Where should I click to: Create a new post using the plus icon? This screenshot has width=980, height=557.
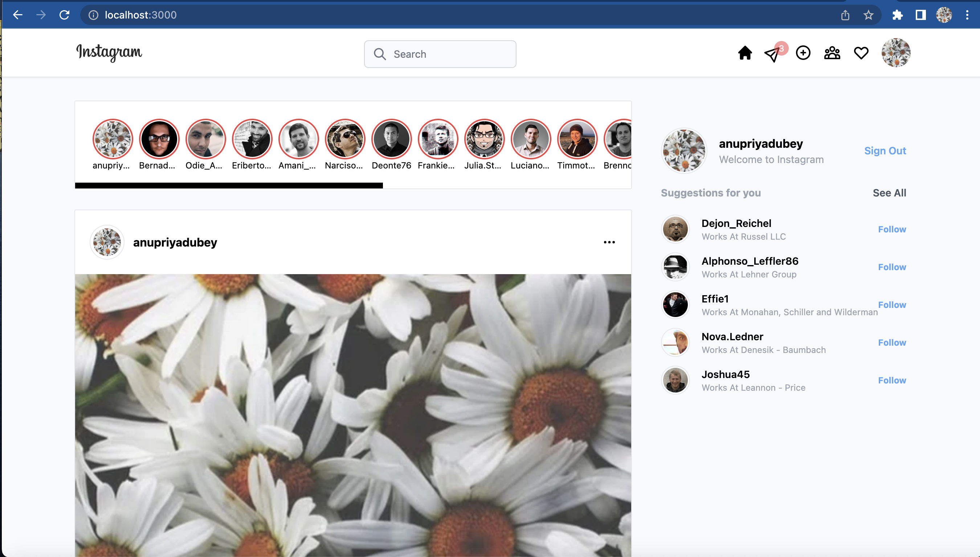803,53
